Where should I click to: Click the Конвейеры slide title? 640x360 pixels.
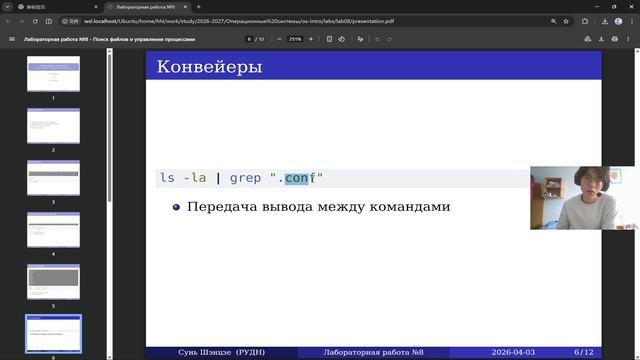209,67
